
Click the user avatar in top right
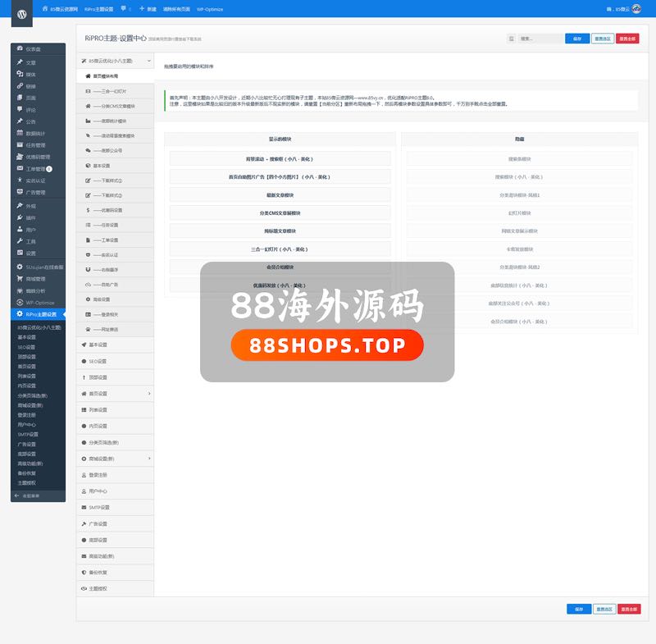click(x=636, y=9)
